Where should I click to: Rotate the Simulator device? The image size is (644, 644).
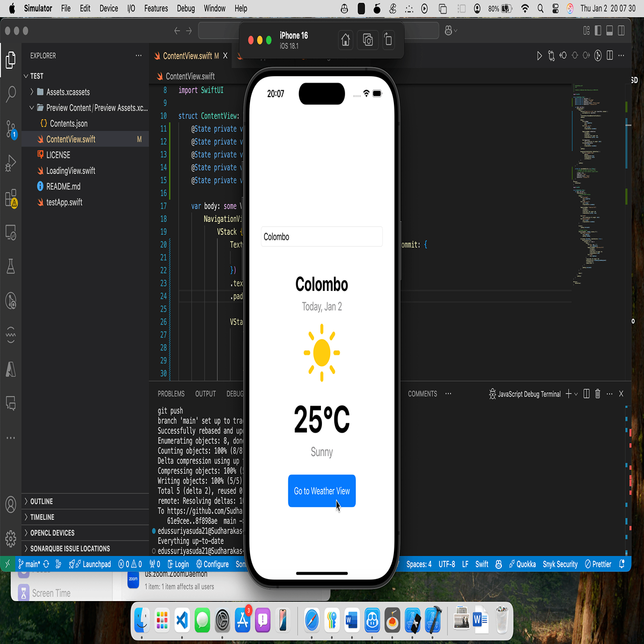pyautogui.click(x=389, y=40)
